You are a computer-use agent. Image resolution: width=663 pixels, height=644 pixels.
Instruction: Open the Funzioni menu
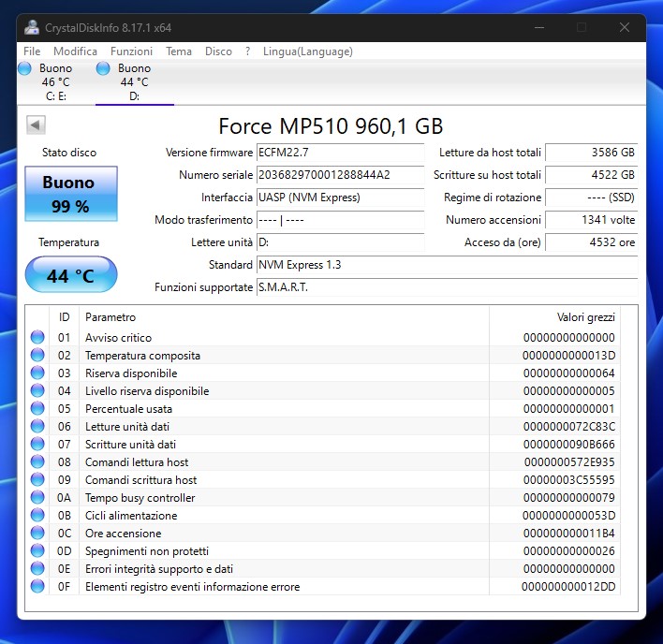[x=131, y=51]
